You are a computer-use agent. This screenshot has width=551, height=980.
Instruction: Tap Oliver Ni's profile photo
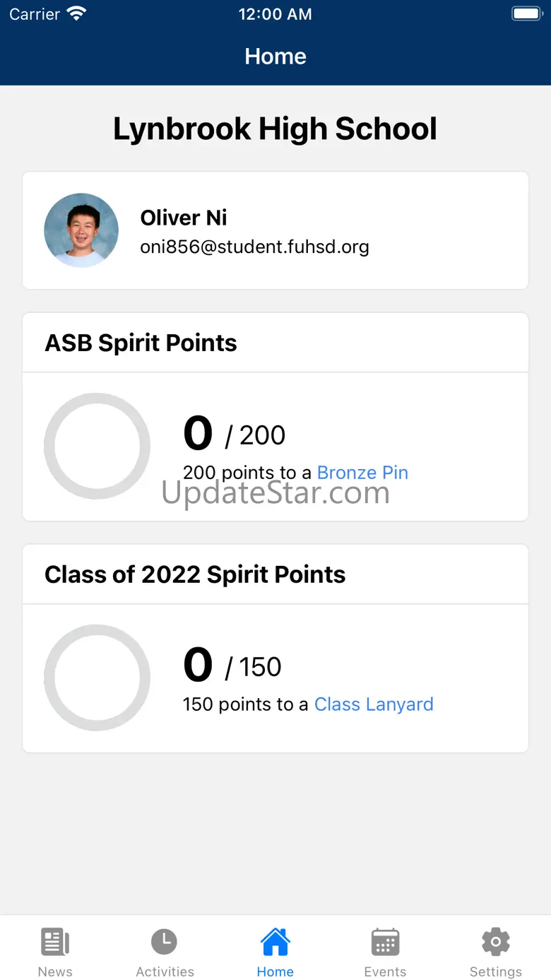pyautogui.click(x=81, y=230)
